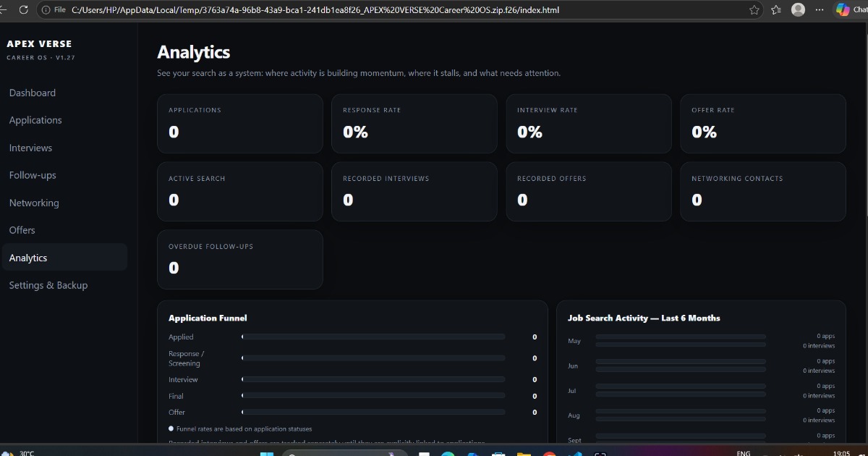
Task: Select the Offer Rate card
Action: pyautogui.click(x=763, y=124)
